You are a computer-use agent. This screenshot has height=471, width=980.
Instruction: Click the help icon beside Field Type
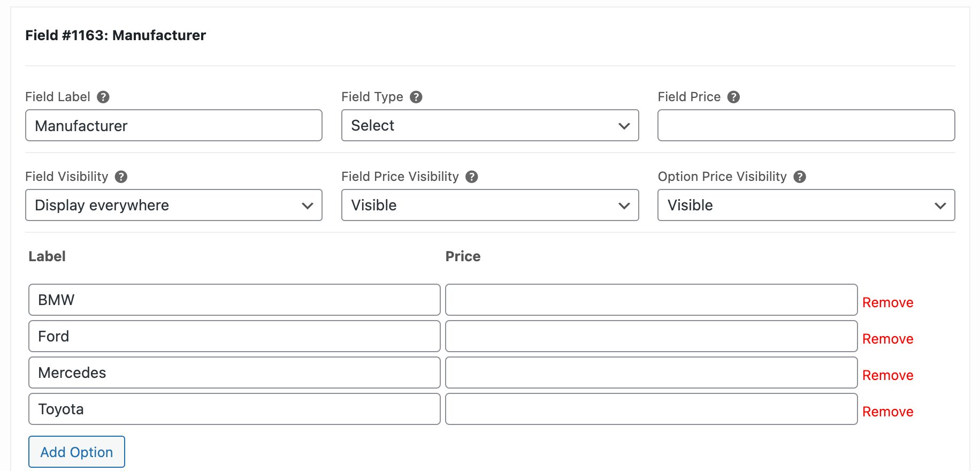[x=416, y=97]
